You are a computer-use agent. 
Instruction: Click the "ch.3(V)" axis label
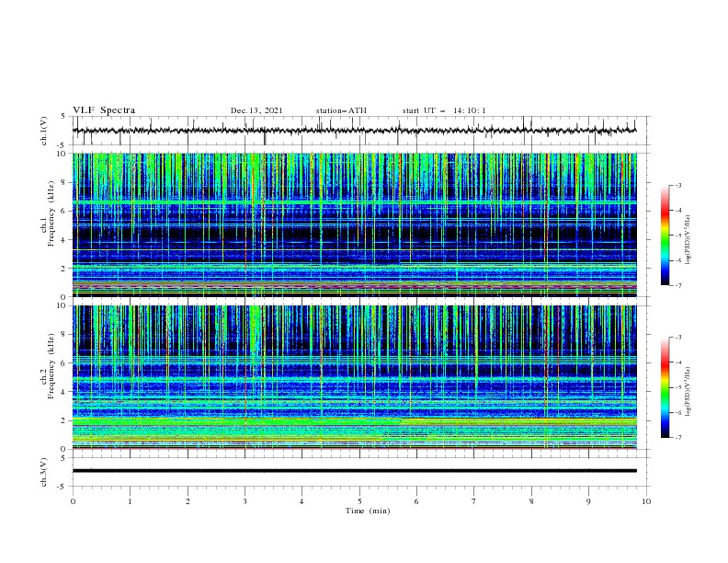pyautogui.click(x=44, y=472)
